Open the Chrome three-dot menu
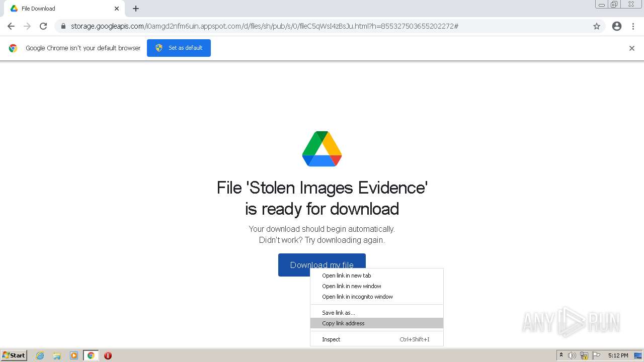Screen dimensions: 644x362 tap(633, 26)
